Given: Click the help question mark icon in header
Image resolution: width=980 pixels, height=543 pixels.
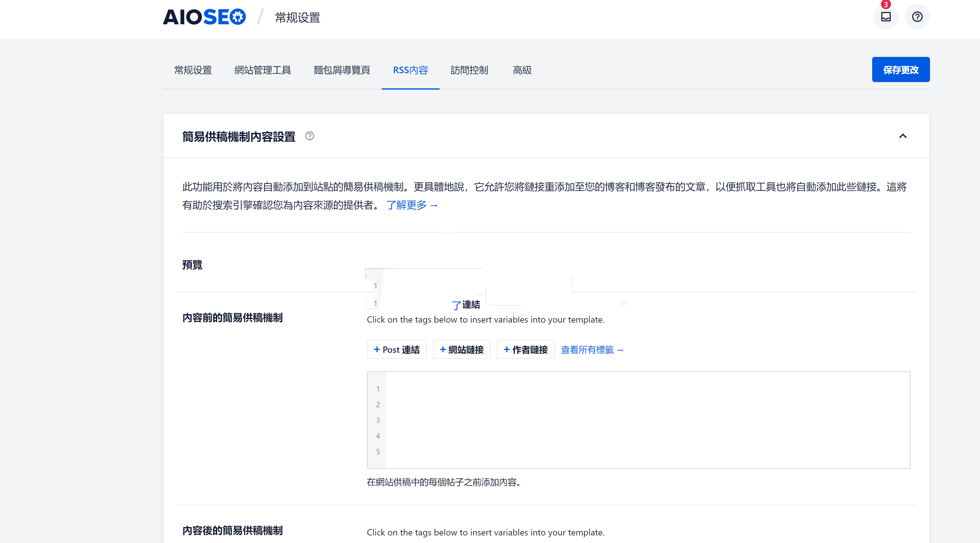Looking at the screenshot, I should coord(917,17).
